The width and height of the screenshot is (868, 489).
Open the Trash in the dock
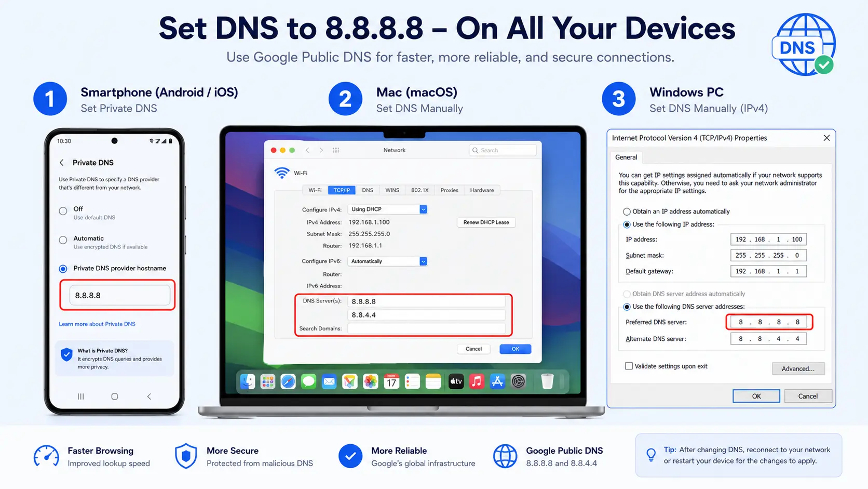point(547,382)
